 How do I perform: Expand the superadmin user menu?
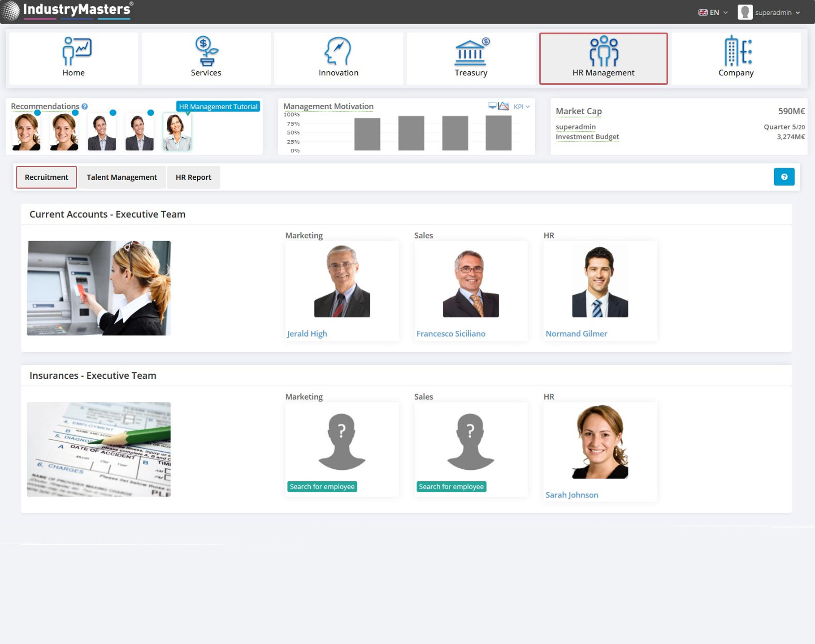pos(769,13)
